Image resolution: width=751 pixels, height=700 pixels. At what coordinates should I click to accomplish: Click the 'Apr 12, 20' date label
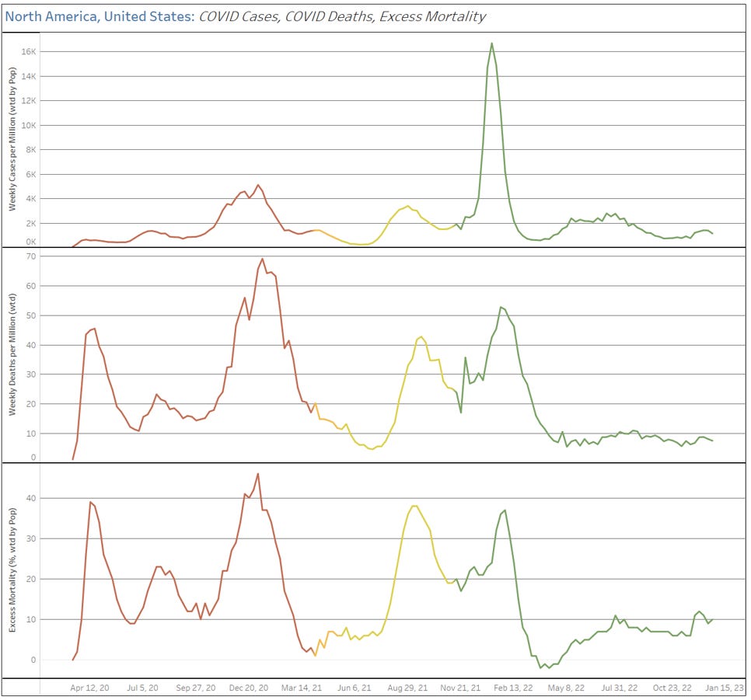tap(89, 688)
